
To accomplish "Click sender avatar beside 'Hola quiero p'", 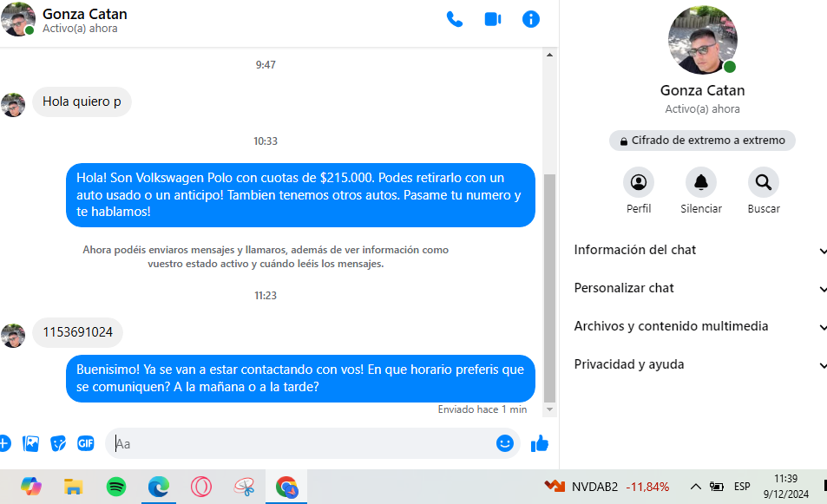I will (x=13, y=105).
